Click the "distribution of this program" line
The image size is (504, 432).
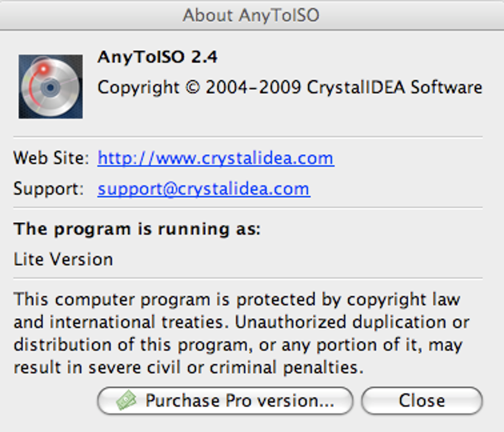point(238,345)
